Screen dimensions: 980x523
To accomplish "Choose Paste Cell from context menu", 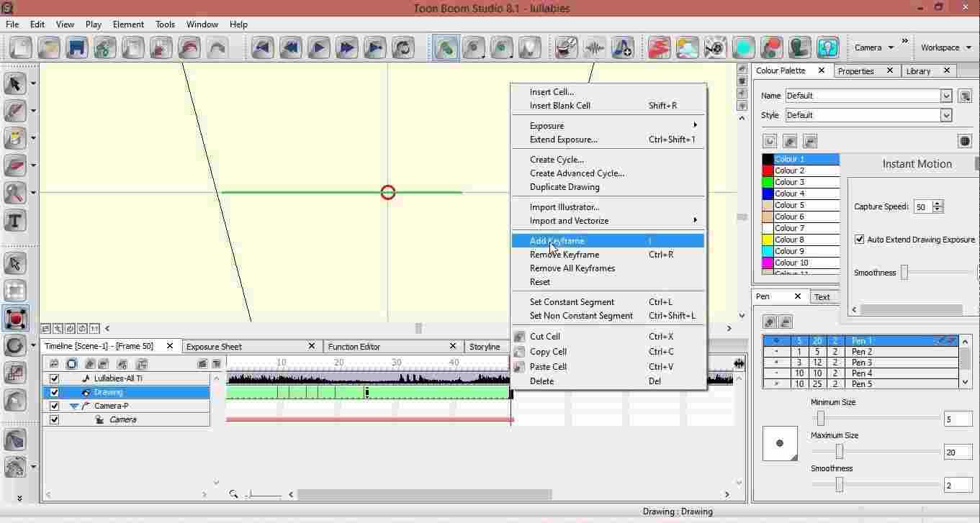I will click(608, 367).
